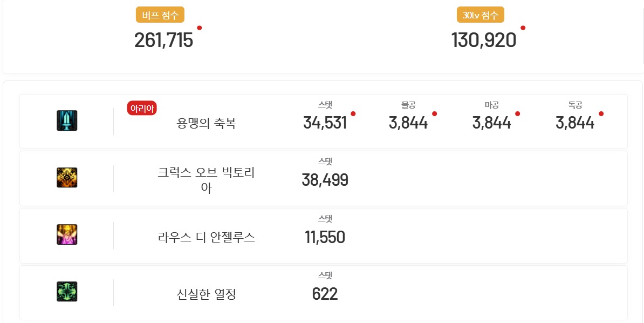This screenshot has width=644, height=323.
Task: Click the red dot next to 물공 3,844
Action: [435, 113]
